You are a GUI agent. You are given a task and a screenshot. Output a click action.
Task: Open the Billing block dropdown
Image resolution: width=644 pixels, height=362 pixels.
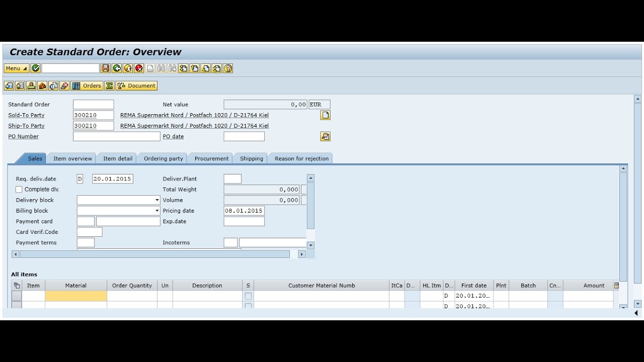click(x=157, y=211)
